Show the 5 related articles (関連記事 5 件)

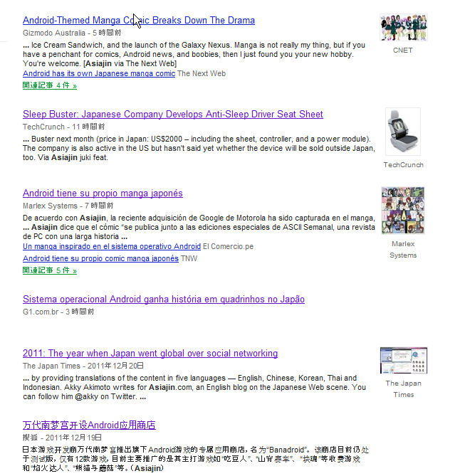50,270
